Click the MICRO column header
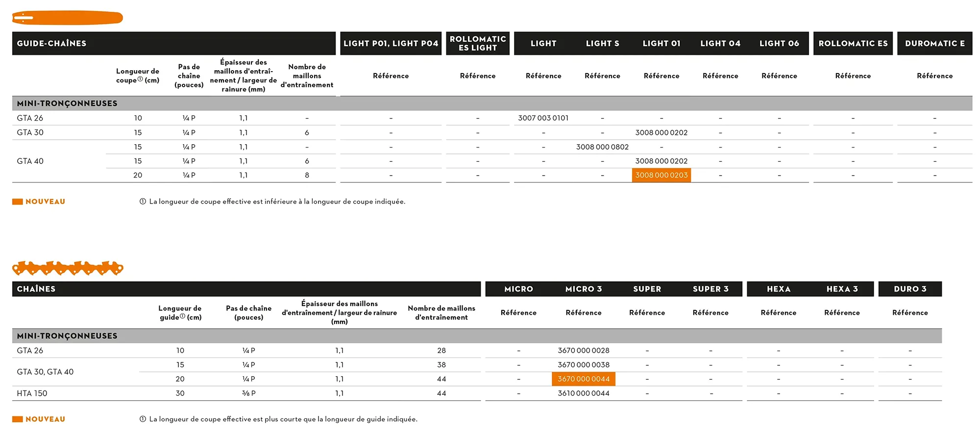The width and height of the screenshot is (980, 436). click(518, 289)
